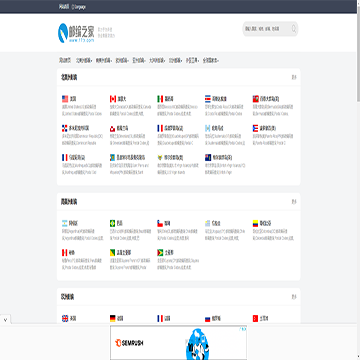
Task: Select the Mexico flag icon
Action: click(x=160, y=99)
